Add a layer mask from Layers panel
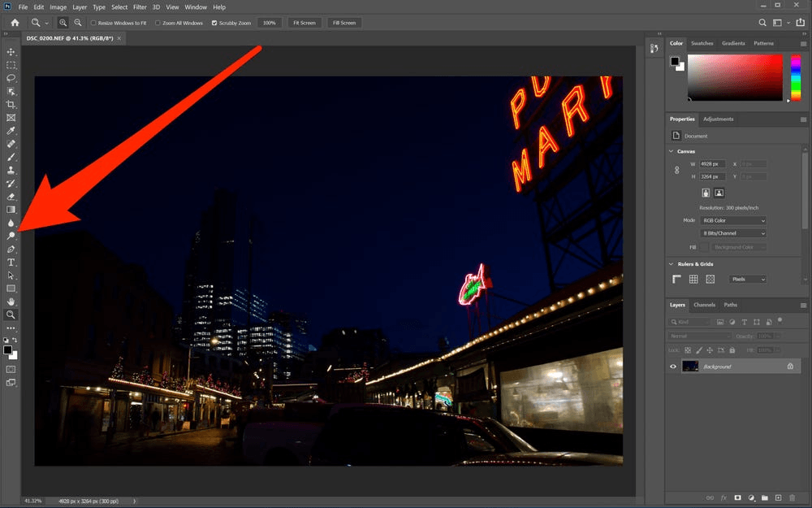The height and width of the screenshot is (508, 812). [737, 497]
